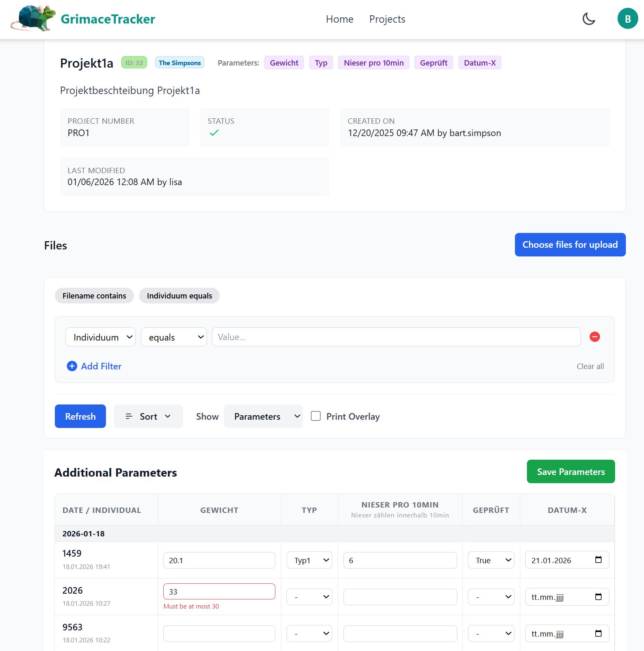Click Choose files for upload
Image resolution: width=644 pixels, height=651 pixels.
pyautogui.click(x=570, y=244)
